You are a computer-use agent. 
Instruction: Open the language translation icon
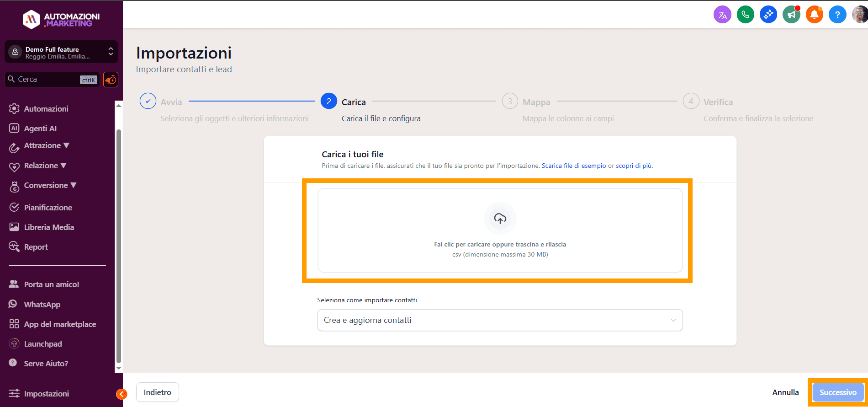pyautogui.click(x=722, y=15)
